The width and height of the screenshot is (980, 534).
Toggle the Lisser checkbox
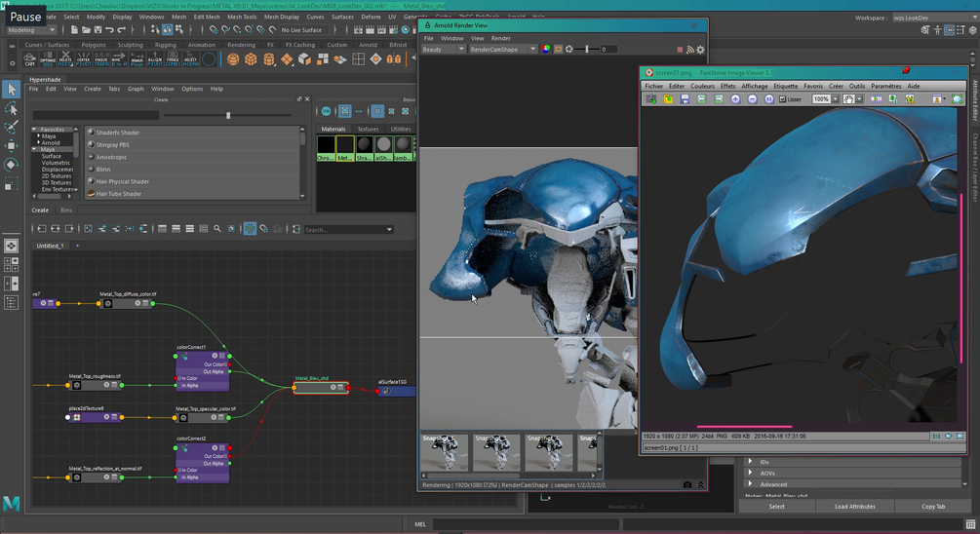(783, 99)
